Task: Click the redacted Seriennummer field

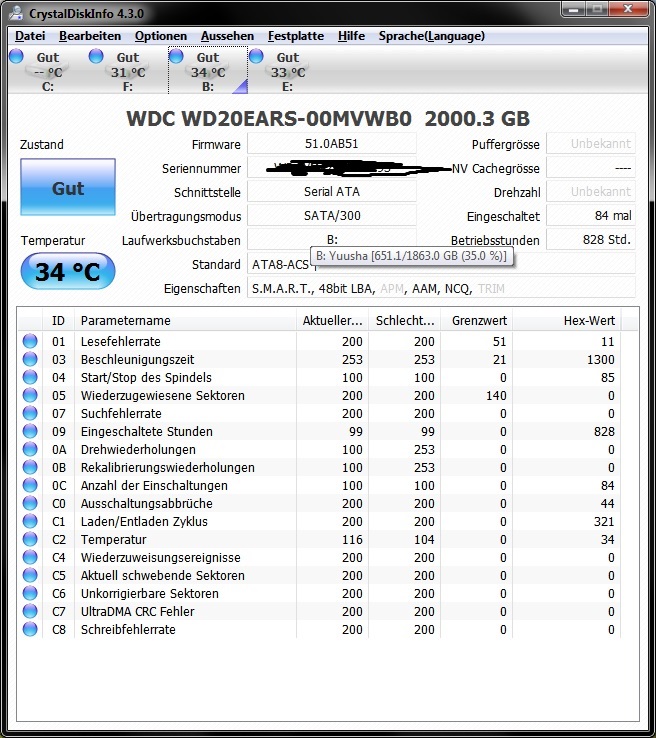Action: pyautogui.click(x=332, y=168)
